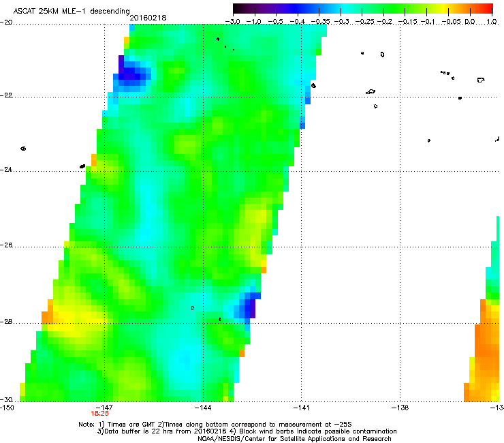Click the title 'ASCAT 25KM MLE-1 descending'
Screen dimensions: 504x443
72,11
